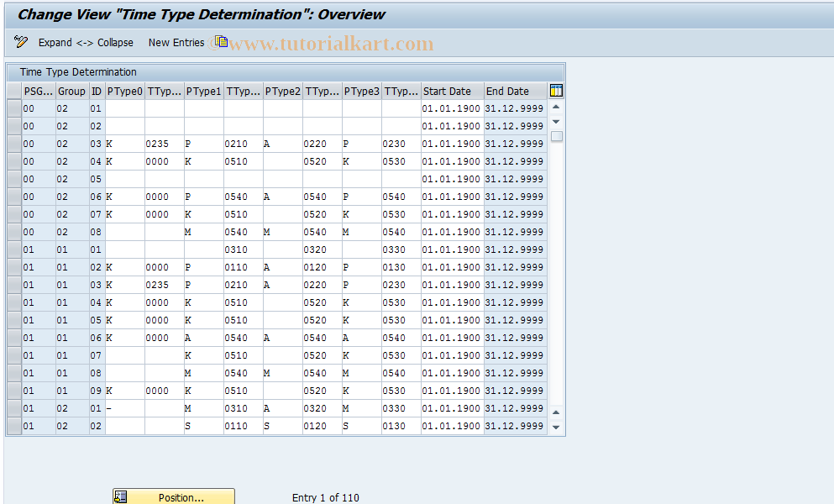The width and height of the screenshot is (834, 504).
Task: Click PType1 field A in row 01 01 06
Action: point(204,338)
